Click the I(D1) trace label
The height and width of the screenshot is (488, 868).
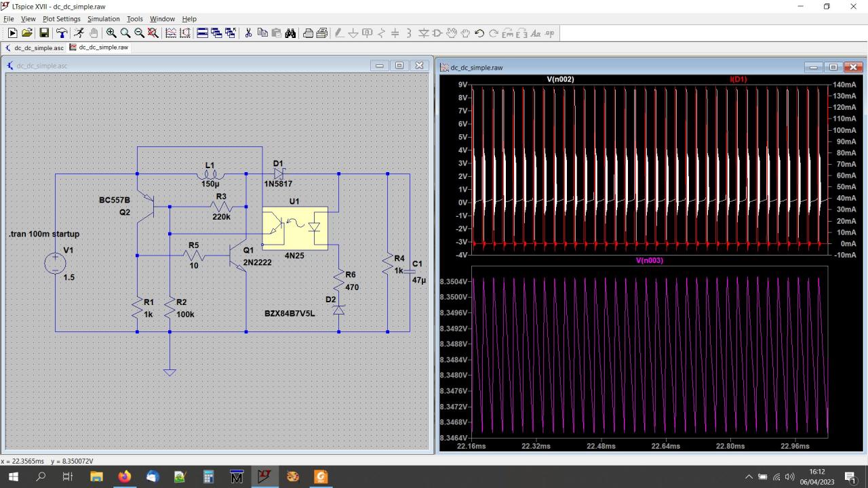(x=738, y=79)
